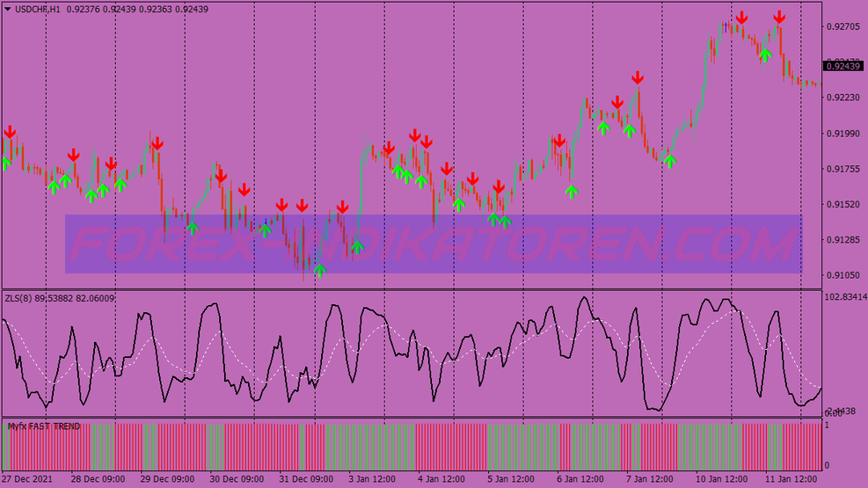
Task: Click the 7 Jan 12:00 time label
Action: (x=649, y=479)
